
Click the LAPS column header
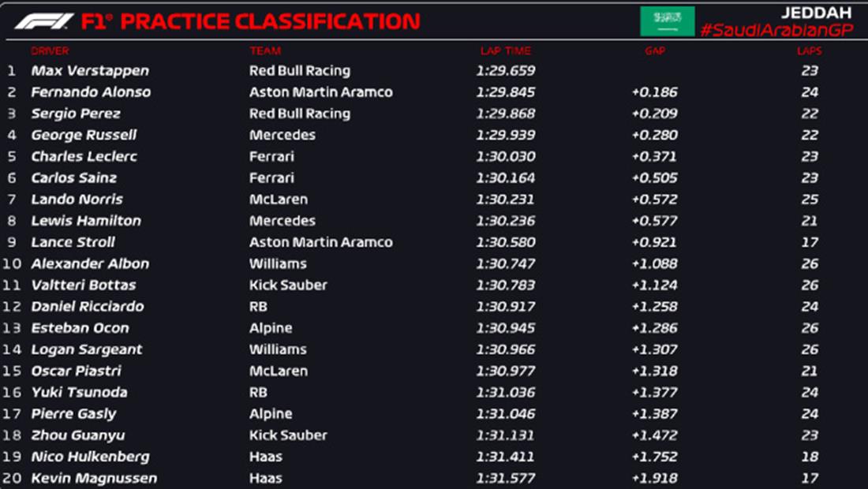[809, 51]
